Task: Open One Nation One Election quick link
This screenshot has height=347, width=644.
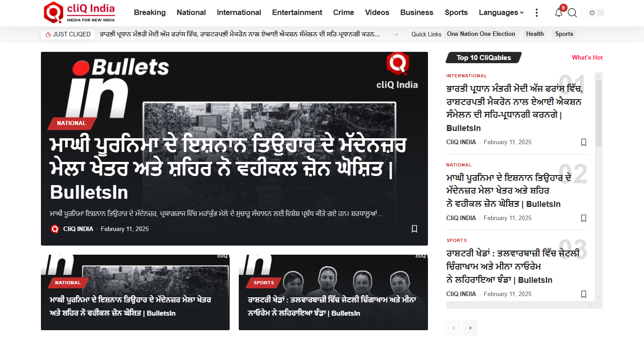Action: click(481, 34)
